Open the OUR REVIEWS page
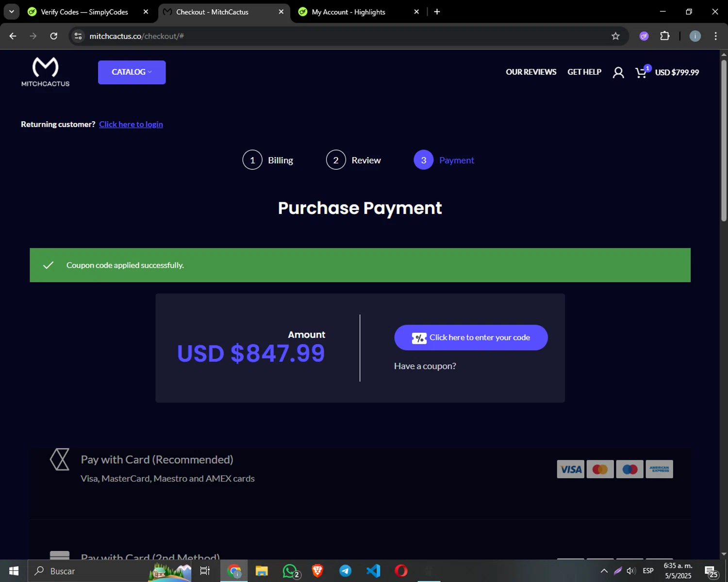The width and height of the screenshot is (728, 582). pyautogui.click(x=531, y=72)
